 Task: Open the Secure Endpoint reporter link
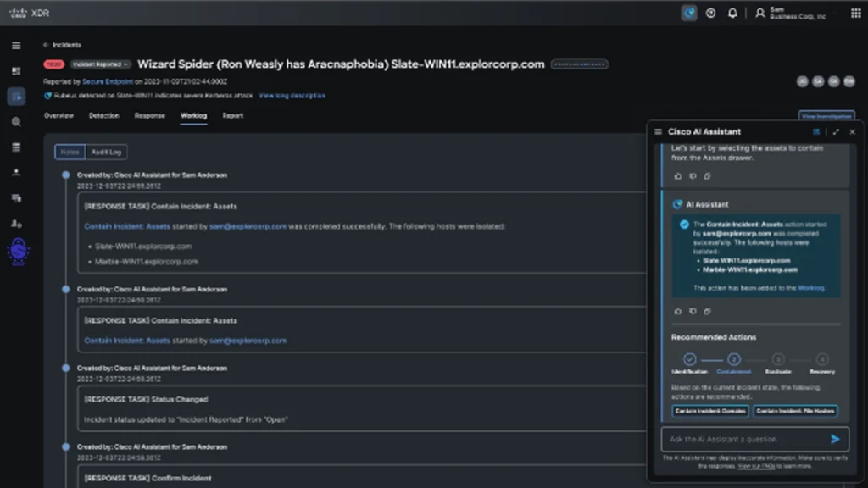[108, 81]
